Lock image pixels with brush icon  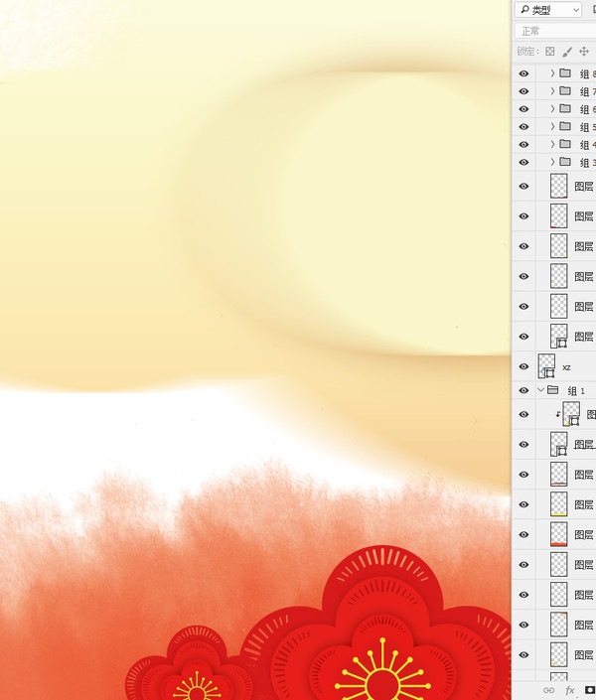(567, 52)
